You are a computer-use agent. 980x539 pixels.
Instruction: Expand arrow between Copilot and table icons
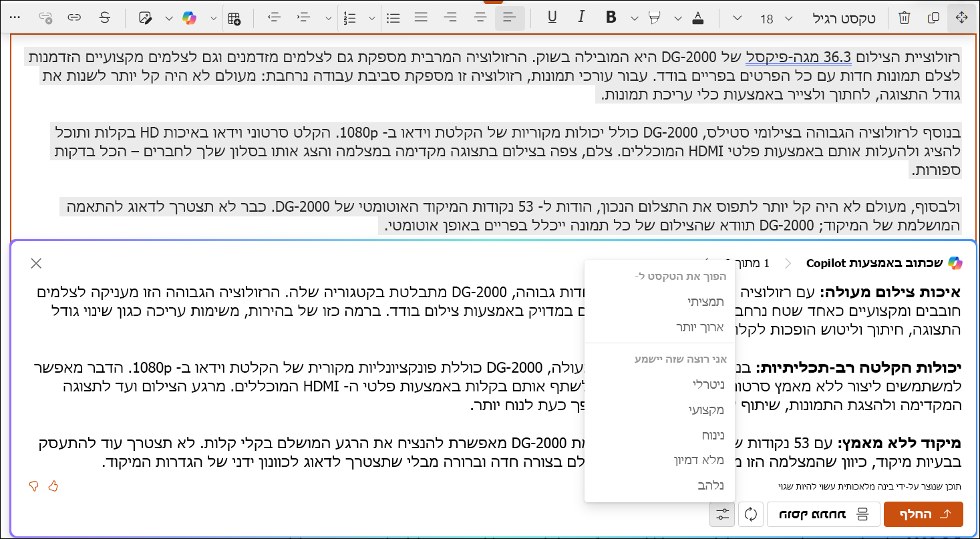[x=213, y=19]
